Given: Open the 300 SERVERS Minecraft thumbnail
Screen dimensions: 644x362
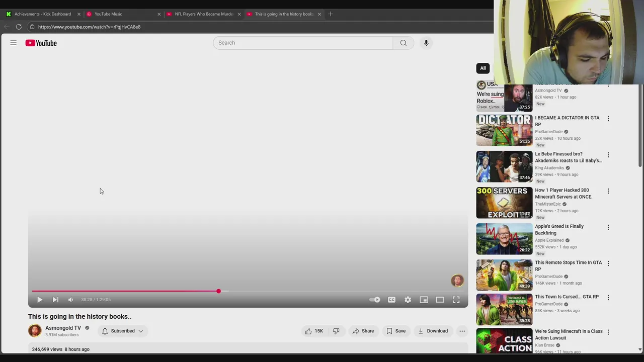Looking at the screenshot, I should pos(504,203).
